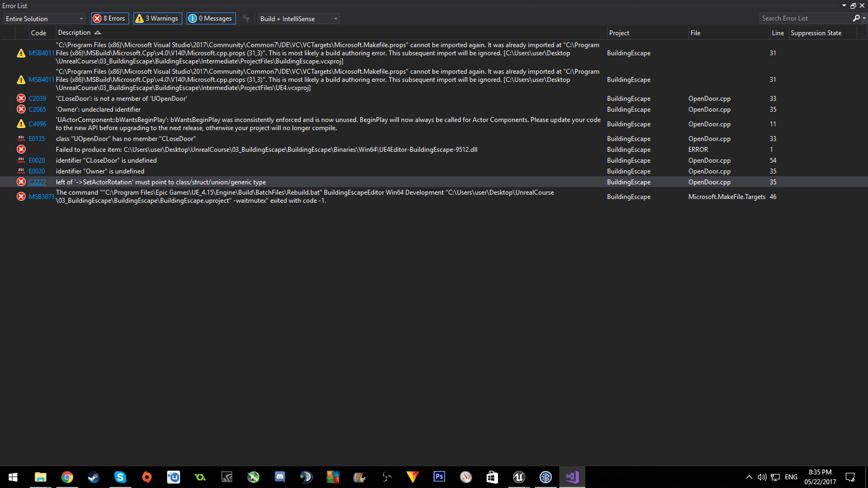Expand the search options dropdown arrow
The height and width of the screenshot is (488, 868).
[x=864, y=18]
